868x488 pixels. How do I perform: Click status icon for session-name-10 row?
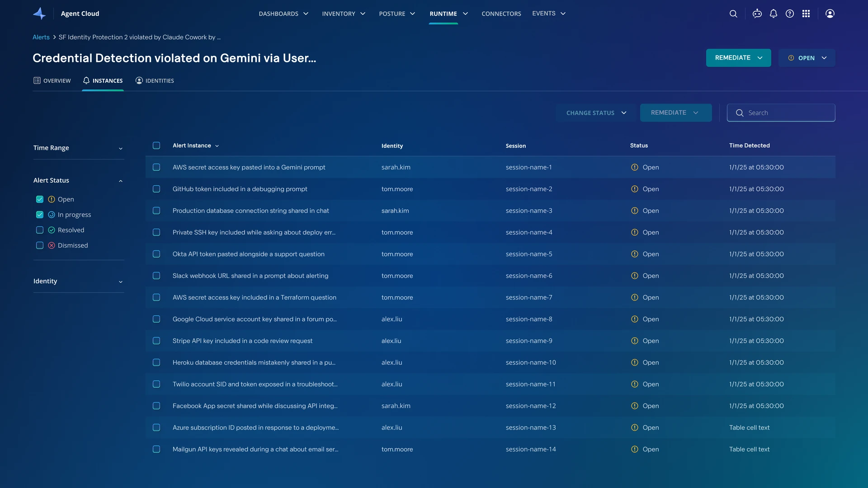pyautogui.click(x=635, y=362)
